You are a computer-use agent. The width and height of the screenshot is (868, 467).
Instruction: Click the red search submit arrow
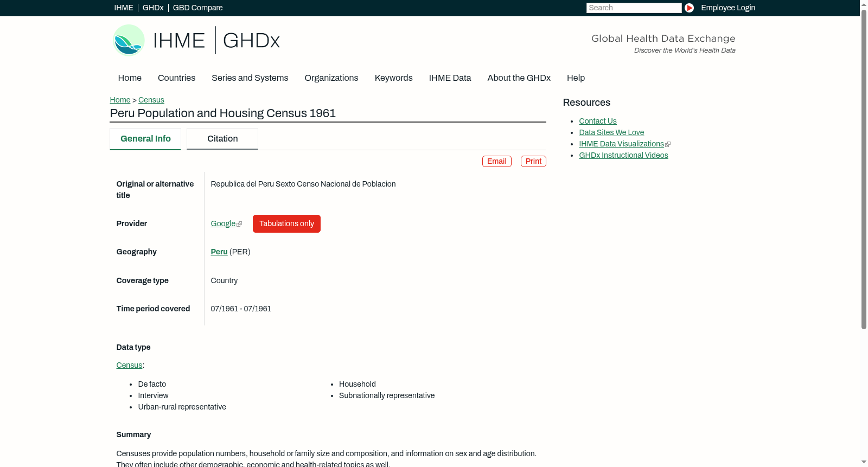pyautogui.click(x=689, y=8)
